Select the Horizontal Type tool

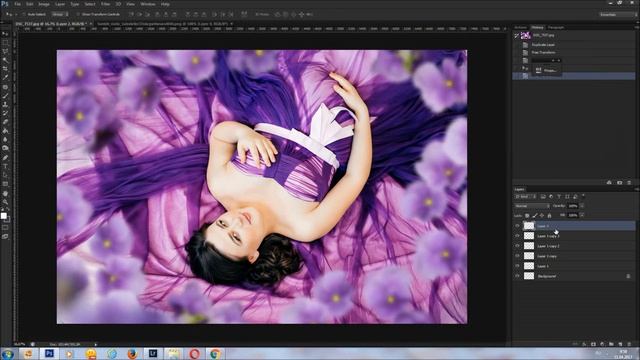(5, 166)
